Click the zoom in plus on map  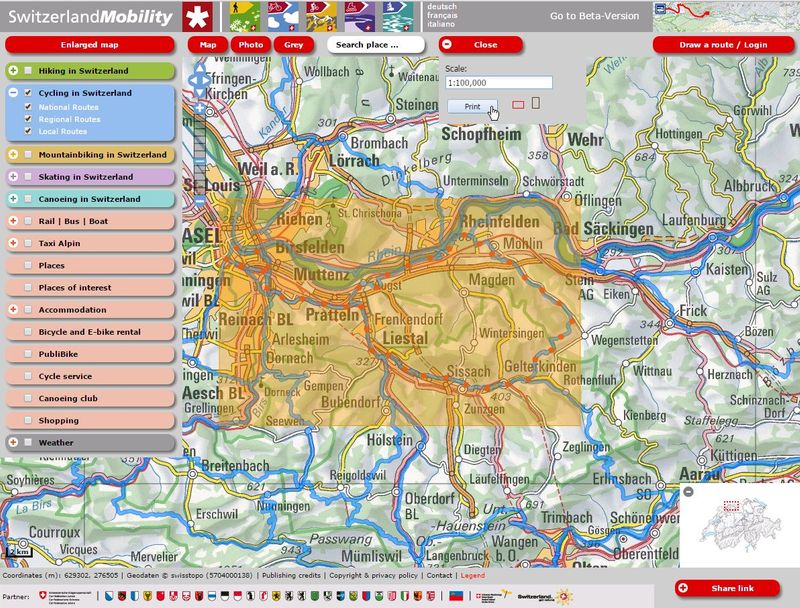pyautogui.click(x=199, y=108)
